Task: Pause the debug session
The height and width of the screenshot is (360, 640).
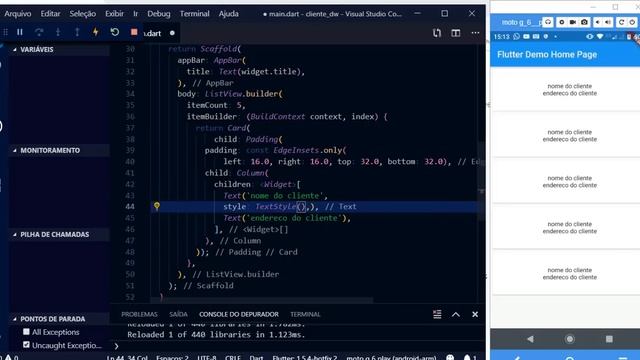Action: coord(20,32)
